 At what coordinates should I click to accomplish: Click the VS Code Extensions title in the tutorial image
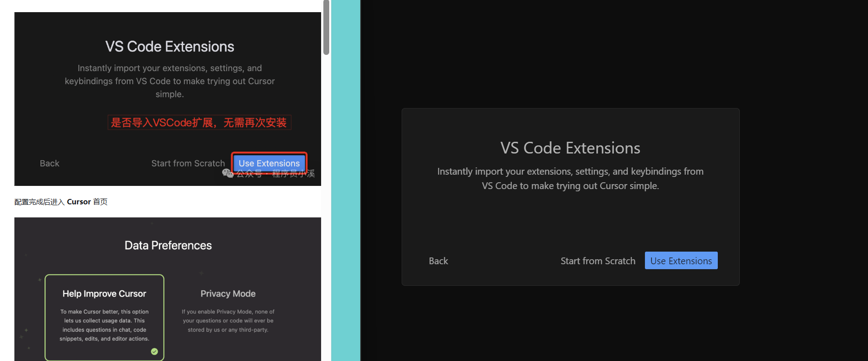click(x=170, y=46)
